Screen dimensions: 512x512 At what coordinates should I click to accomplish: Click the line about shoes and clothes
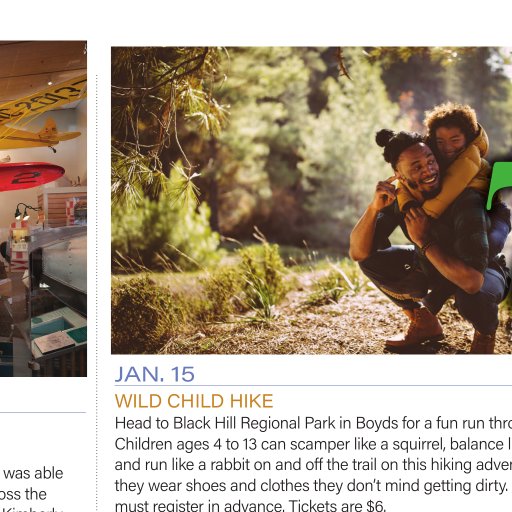pos(311,486)
